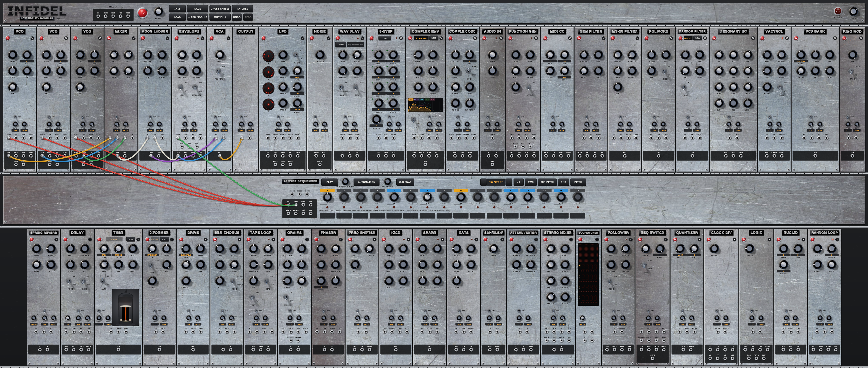The image size is (868, 368).
Task: Open the VCF BANK CEM 3320 model selector
Action: 801,61
